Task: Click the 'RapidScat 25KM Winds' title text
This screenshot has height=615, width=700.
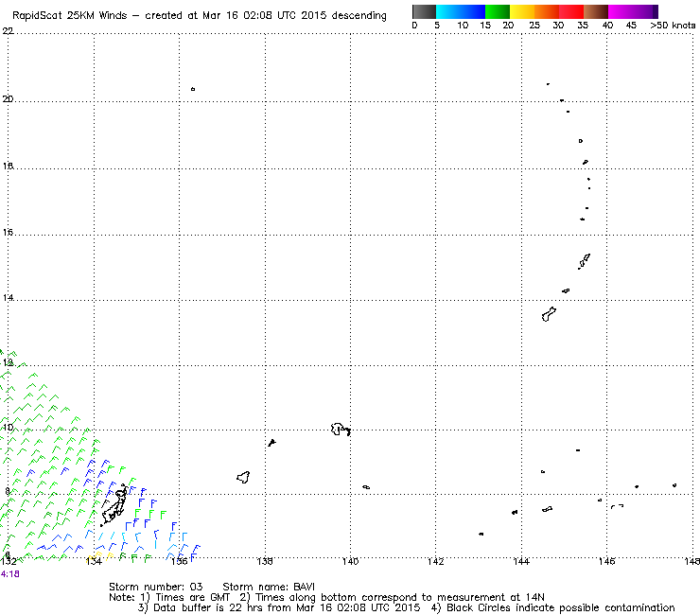Action: click(70, 16)
